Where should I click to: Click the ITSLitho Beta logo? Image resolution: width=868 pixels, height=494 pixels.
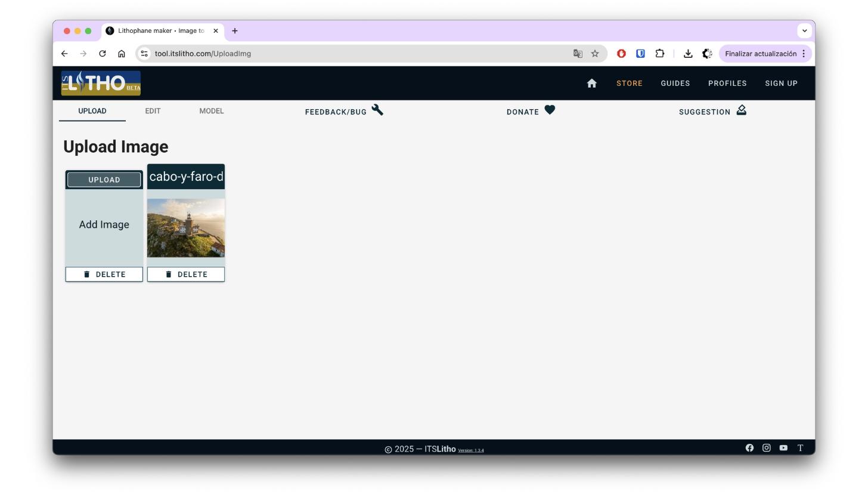pos(101,83)
